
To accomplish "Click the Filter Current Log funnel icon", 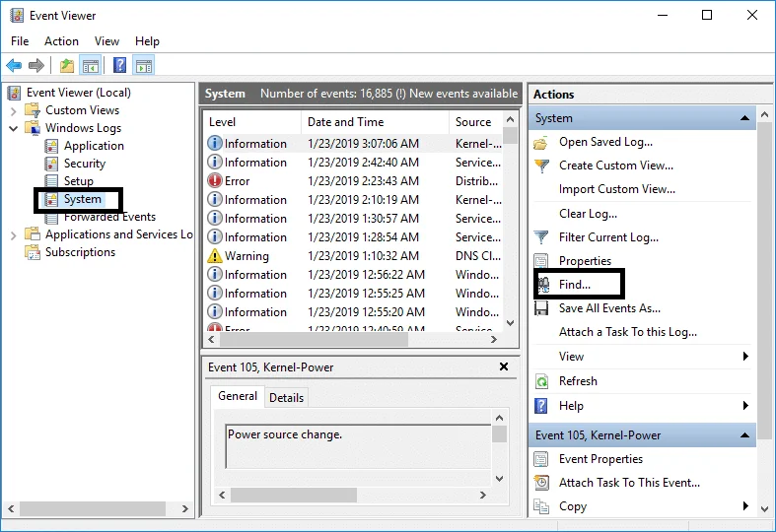I will click(541, 237).
